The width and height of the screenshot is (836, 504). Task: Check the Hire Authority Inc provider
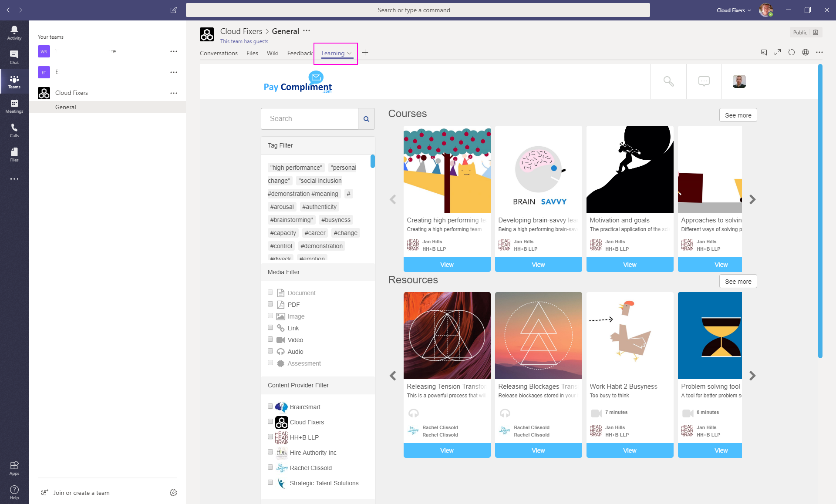click(270, 452)
